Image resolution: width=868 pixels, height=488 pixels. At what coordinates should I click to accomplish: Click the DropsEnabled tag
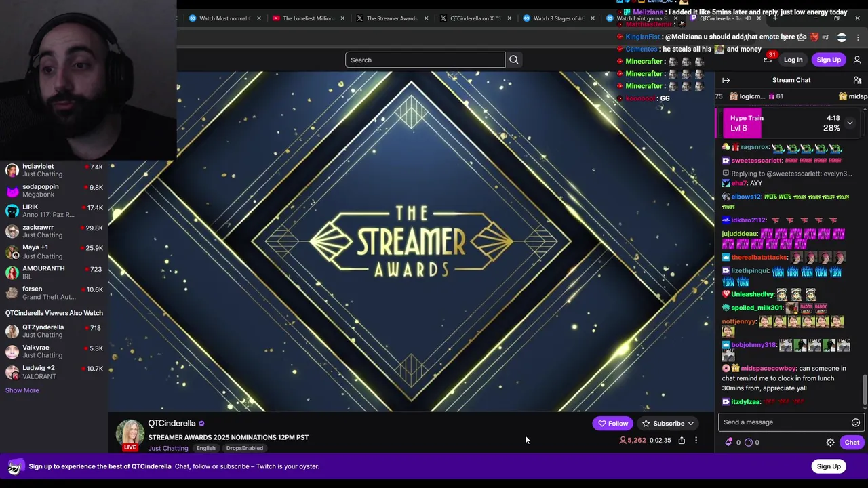244,448
